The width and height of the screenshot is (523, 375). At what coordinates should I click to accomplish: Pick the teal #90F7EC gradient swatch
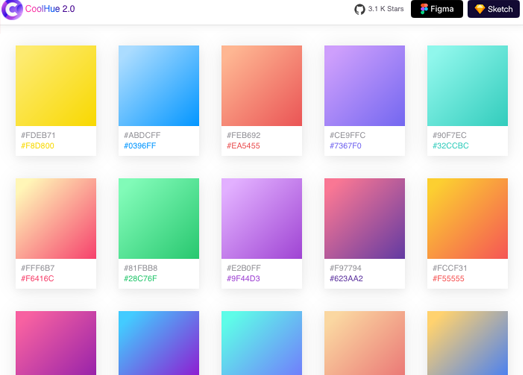pos(468,86)
